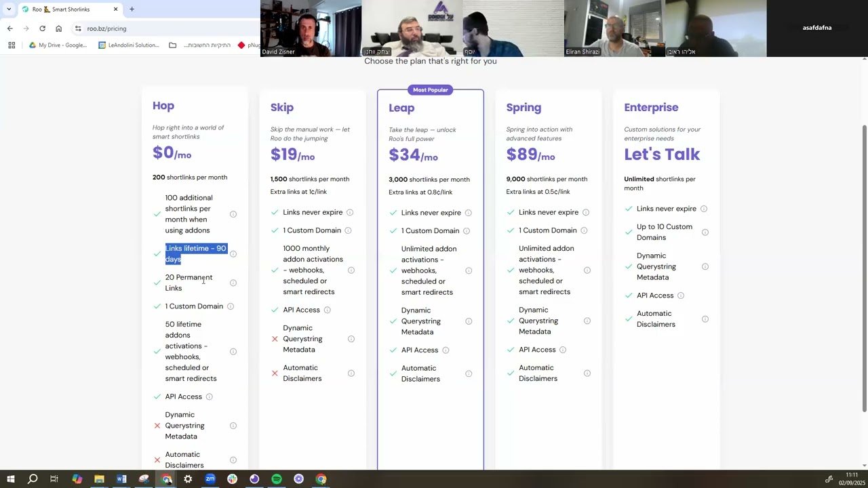Switch to Zoom in the taskbar
This screenshot has height=488, width=868.
tap(210, 479)
